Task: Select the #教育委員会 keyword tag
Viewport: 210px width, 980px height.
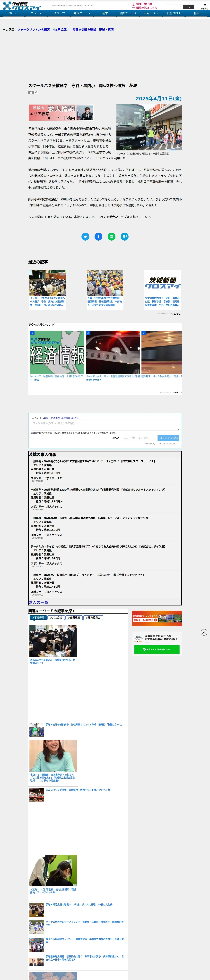Action: (x=93, y=618)
